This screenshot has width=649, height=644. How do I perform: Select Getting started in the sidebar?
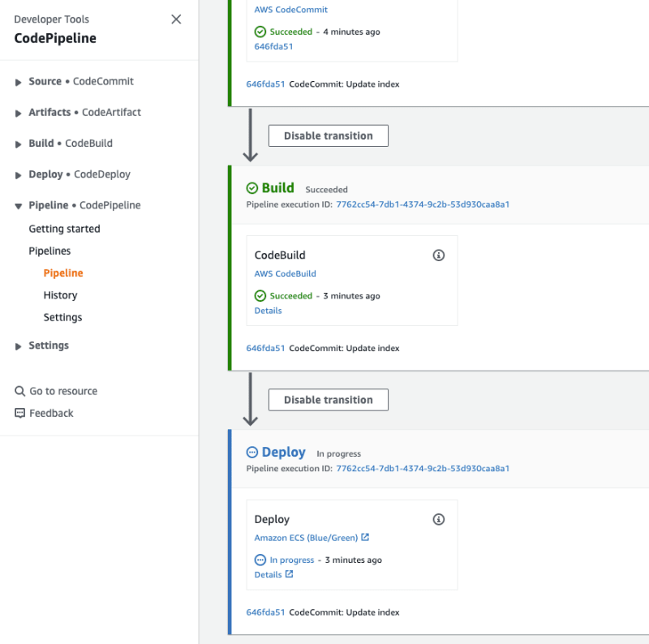[64, 229]
